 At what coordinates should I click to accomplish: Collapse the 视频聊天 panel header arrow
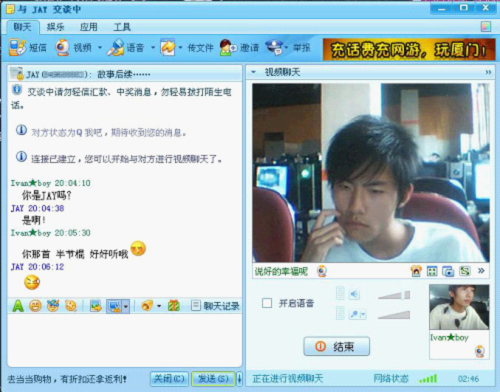pos(254,72)
